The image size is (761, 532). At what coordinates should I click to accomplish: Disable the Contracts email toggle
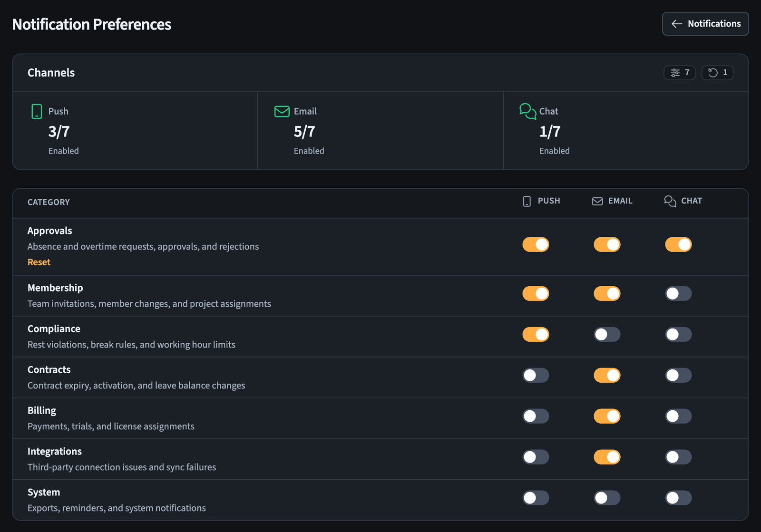click(x=607, y=375)
